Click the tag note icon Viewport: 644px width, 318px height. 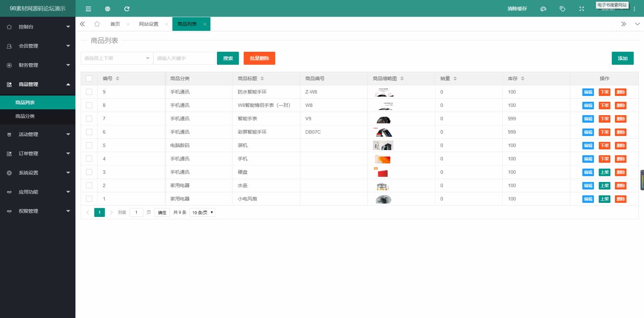(562, 9)
